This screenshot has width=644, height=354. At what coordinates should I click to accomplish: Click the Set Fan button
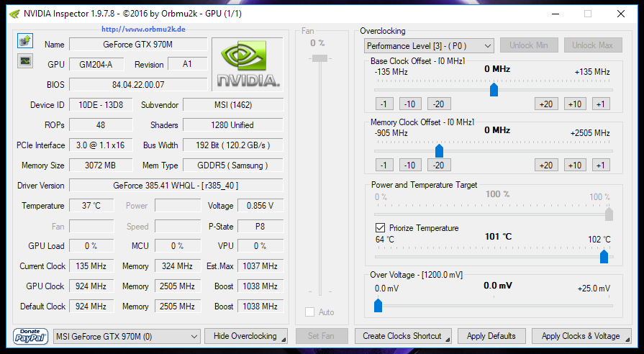click(x=322, y=336)
